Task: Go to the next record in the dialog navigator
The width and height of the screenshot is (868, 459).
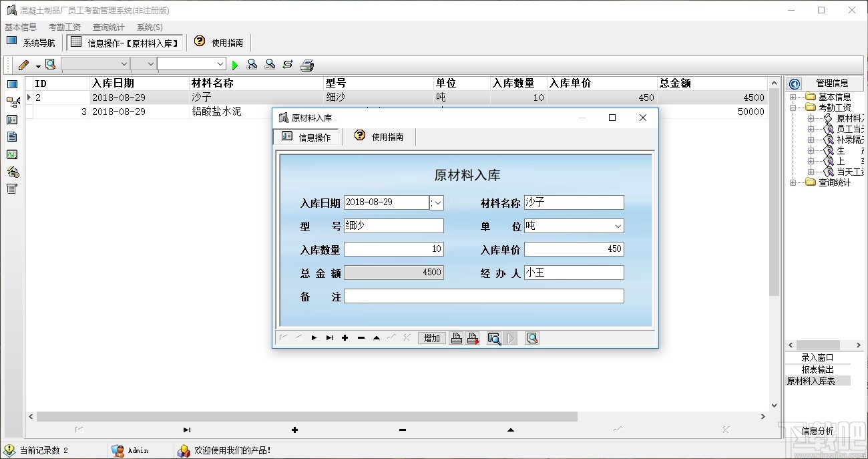Action: pos(314,338)
